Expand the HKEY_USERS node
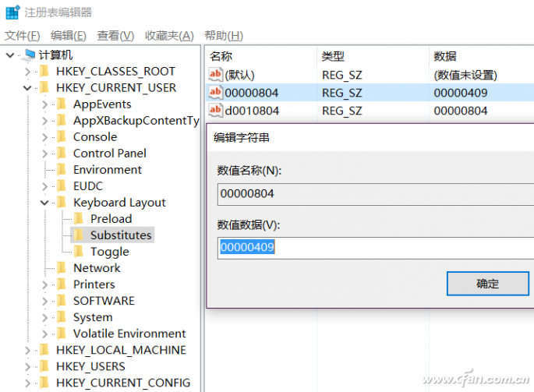 pos(27,366)
